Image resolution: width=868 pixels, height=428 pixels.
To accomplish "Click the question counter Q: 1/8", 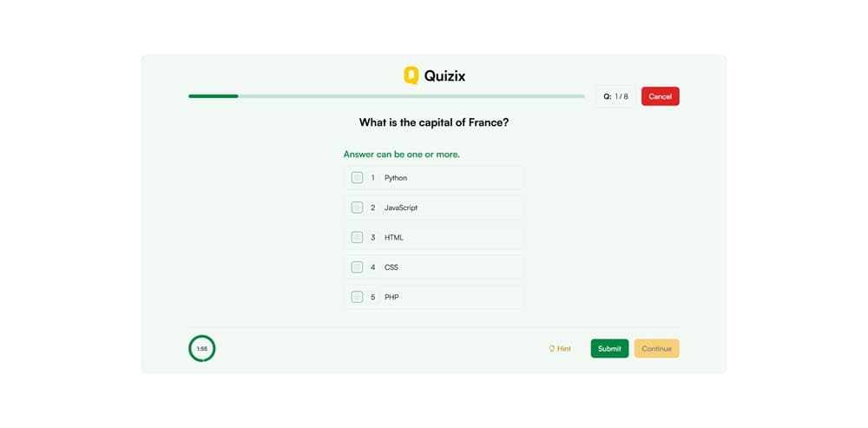I will [x=615, y=96].
